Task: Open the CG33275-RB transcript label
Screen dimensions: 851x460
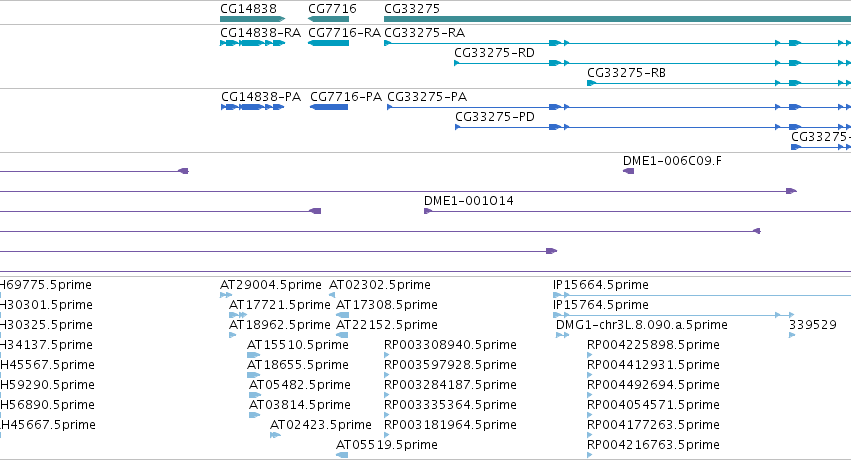Action: [x=626, y=73]
